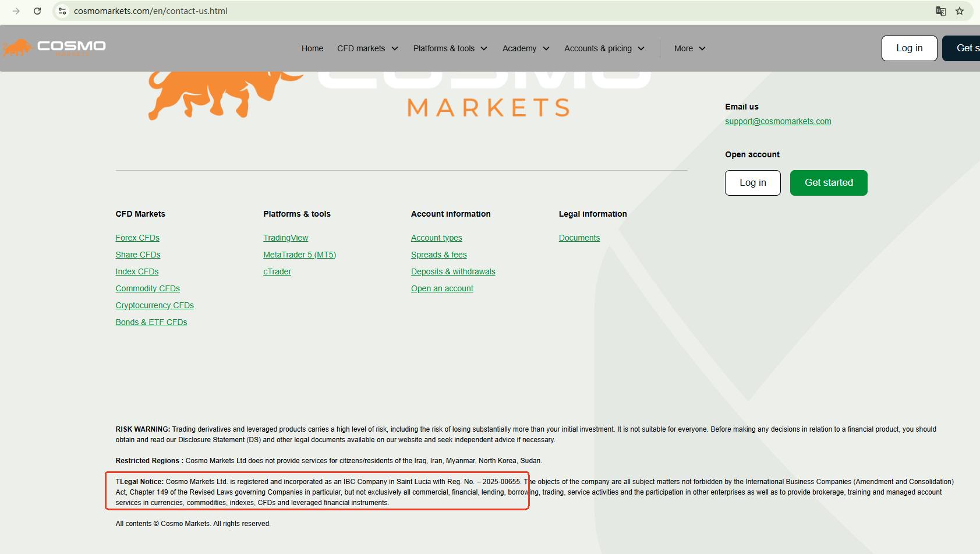
Task: Open site information icon in address bar
Action: pyautogui.click(x=62, y=11)
